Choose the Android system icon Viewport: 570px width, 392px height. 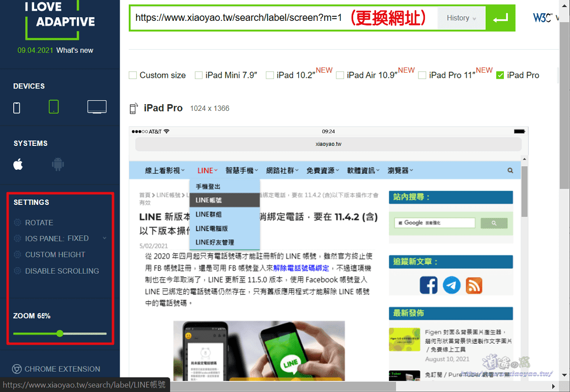(x=58, y=164)
